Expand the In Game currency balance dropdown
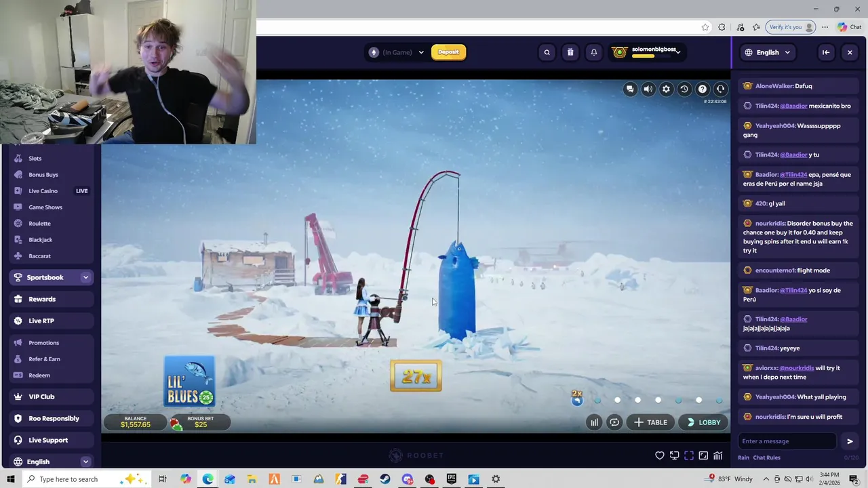This screenshot has height=488, width=868. (x=397, y=52)
